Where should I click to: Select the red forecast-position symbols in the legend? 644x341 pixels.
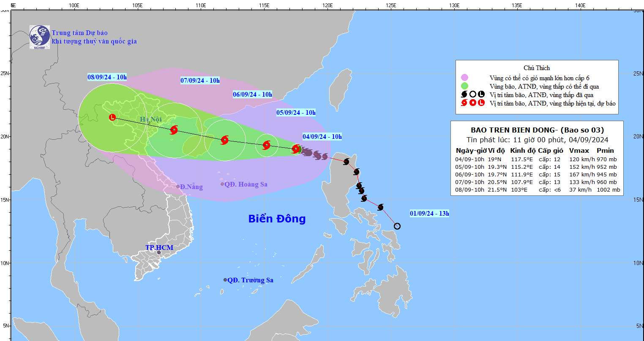coord(472,103)
